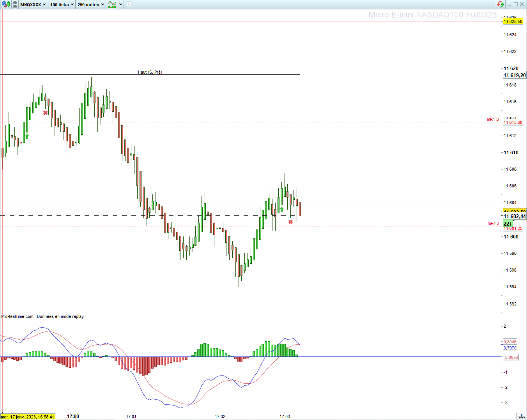Click the 11 620 price scale tick

click(x=511, y=69)
